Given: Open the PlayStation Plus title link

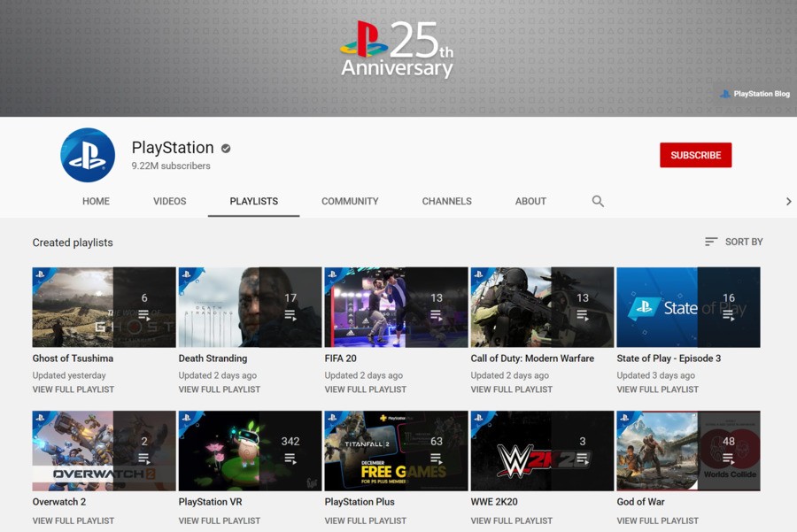Looking at the screenshot, I should [360, 502].
